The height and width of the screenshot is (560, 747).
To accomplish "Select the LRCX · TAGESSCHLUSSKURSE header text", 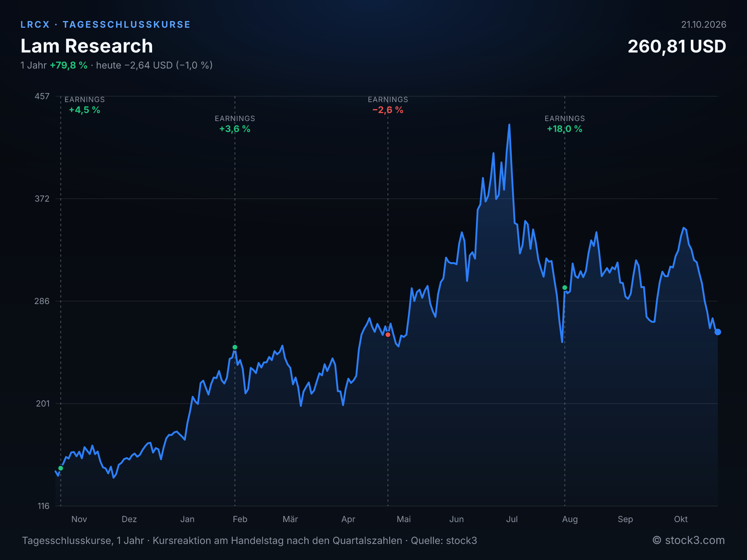I will (105, 24).
